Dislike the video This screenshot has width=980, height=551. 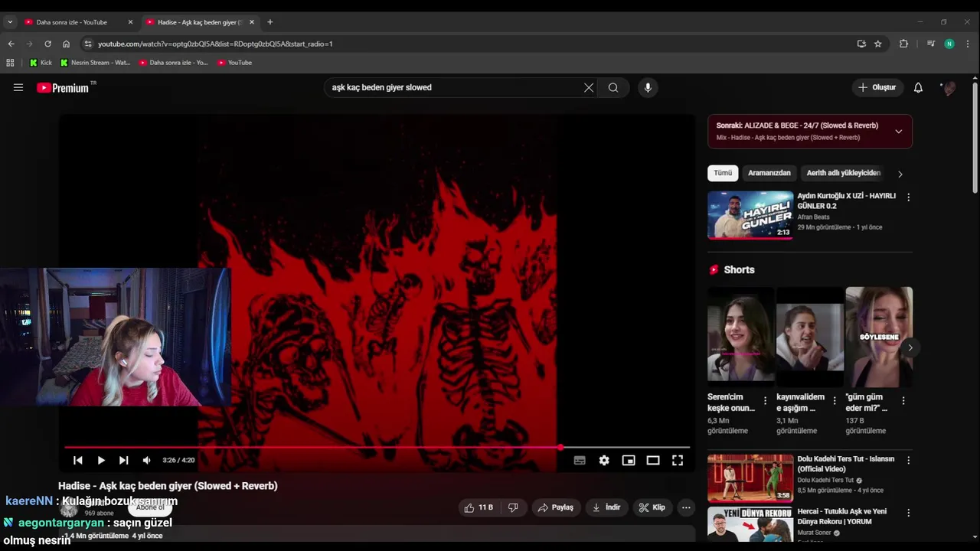pyautogui.click(x=513, y=507)
